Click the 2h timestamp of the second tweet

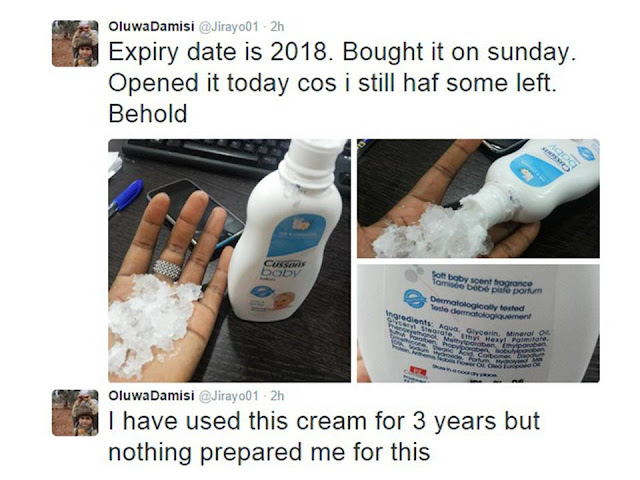277,396
